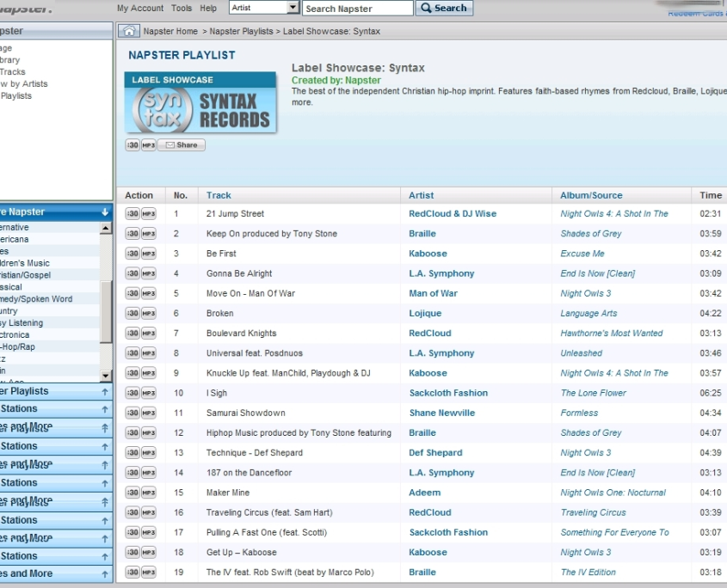Sort by Track column header

219,195
